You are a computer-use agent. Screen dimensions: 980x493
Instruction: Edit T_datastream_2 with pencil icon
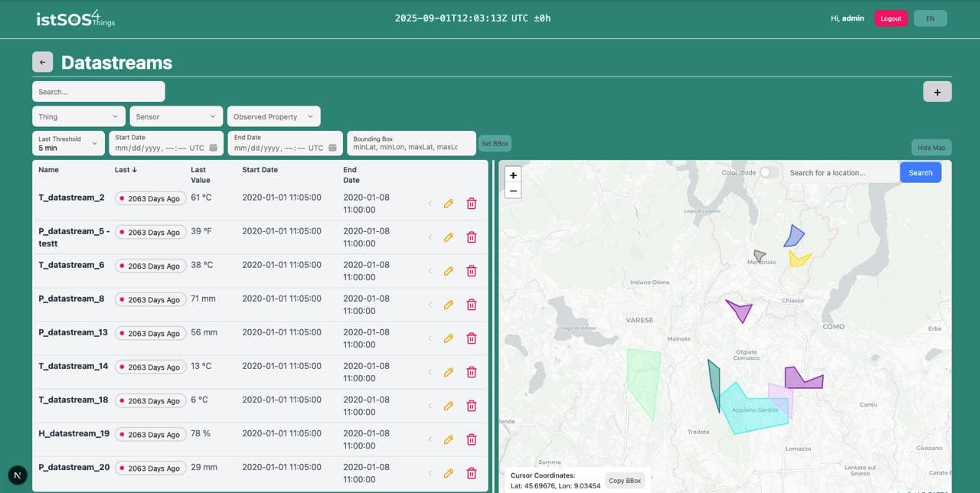449,204
